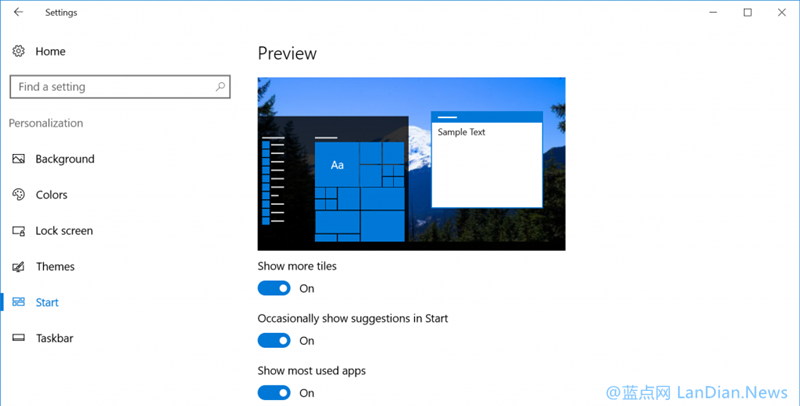Select the Background picture icon
The width and height of the screenshot is (800, 406).
(x=18, y=159)
